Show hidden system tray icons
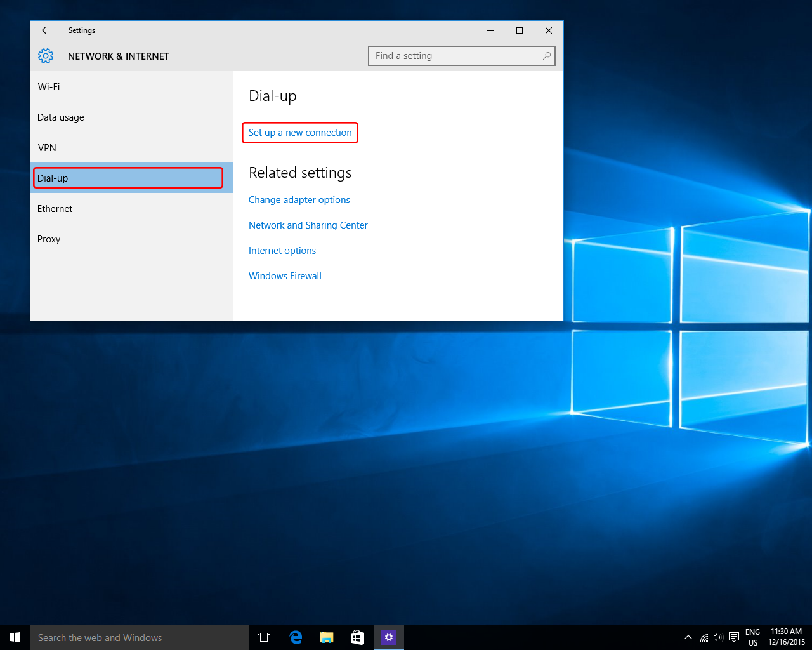Image resolution: width=812 pixels, height=650 pixels. 688,637
